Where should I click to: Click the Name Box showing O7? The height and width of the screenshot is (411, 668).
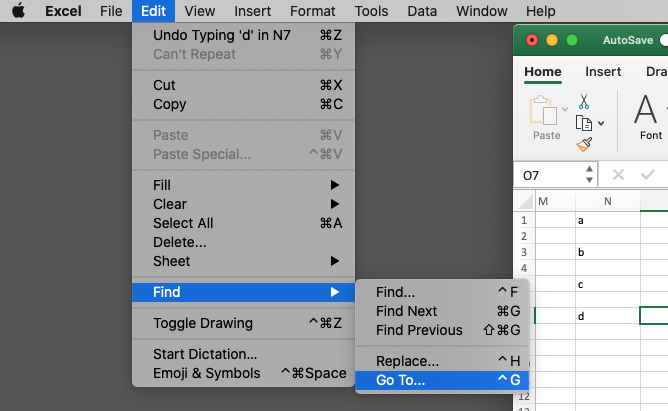[550, 175]
